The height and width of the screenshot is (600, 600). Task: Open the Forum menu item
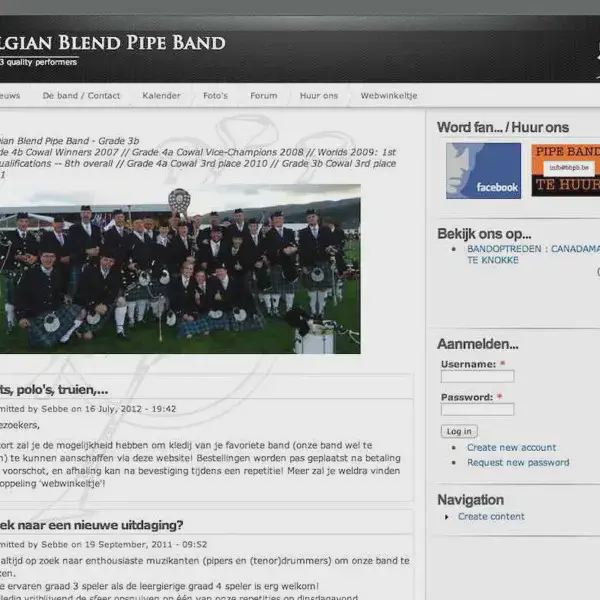264,96
